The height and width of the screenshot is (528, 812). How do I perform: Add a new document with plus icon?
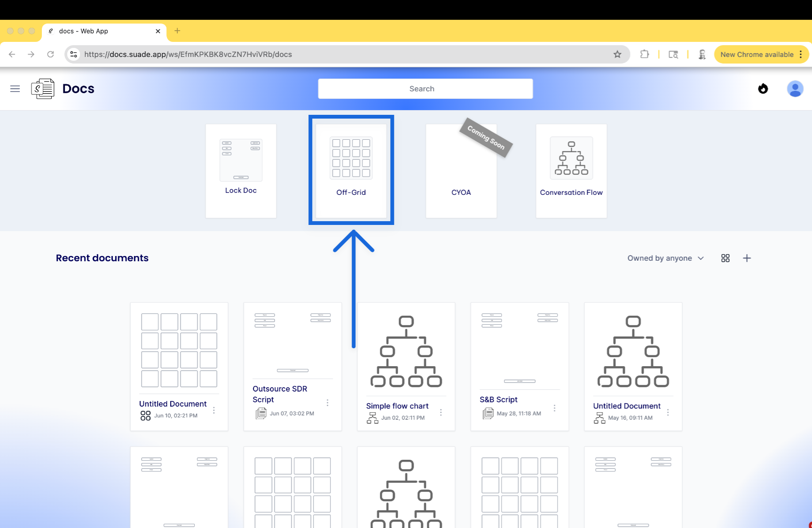[x=747, y=258]
